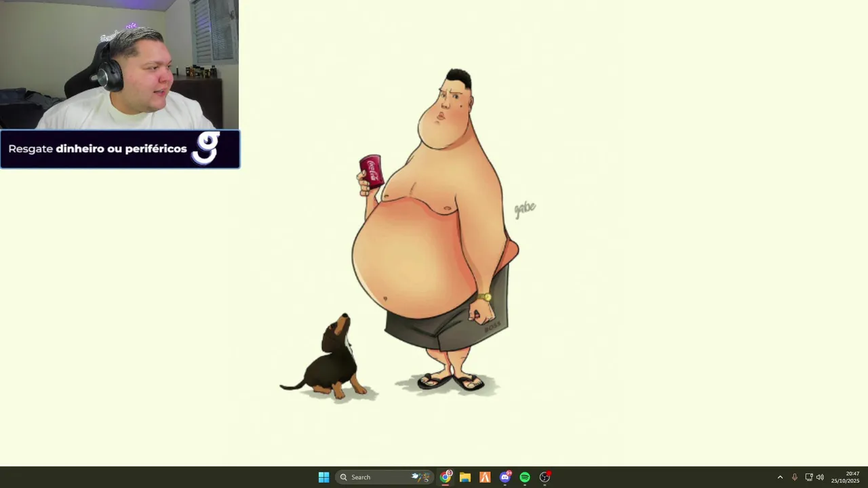Expand the hidden system tray icons
868x488 pixels.
pos(780,477)
